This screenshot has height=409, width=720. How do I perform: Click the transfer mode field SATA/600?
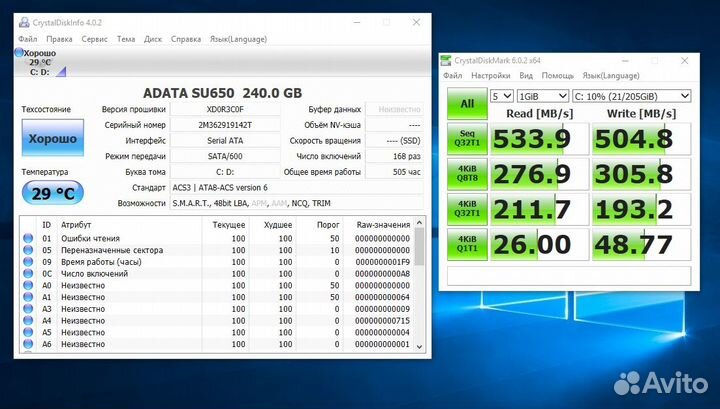(x=225, y=156)
